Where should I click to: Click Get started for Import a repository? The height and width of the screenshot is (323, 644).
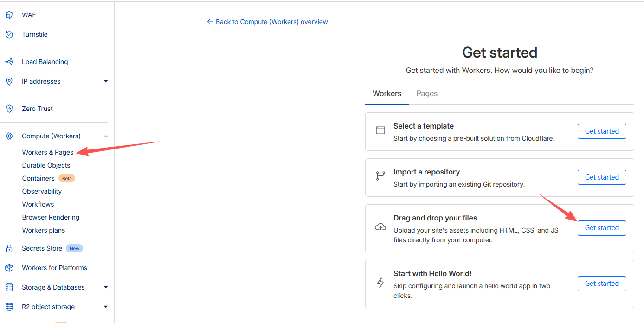601,177
